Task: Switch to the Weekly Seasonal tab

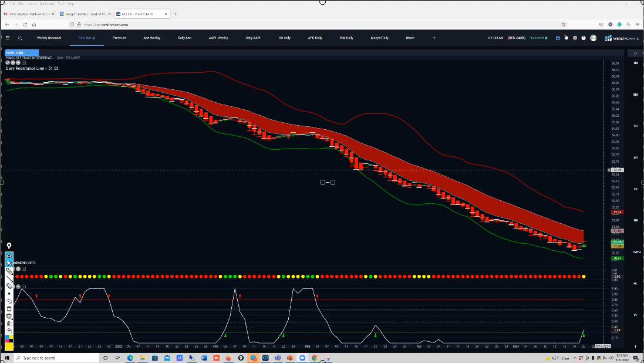Action: point(49,38)
